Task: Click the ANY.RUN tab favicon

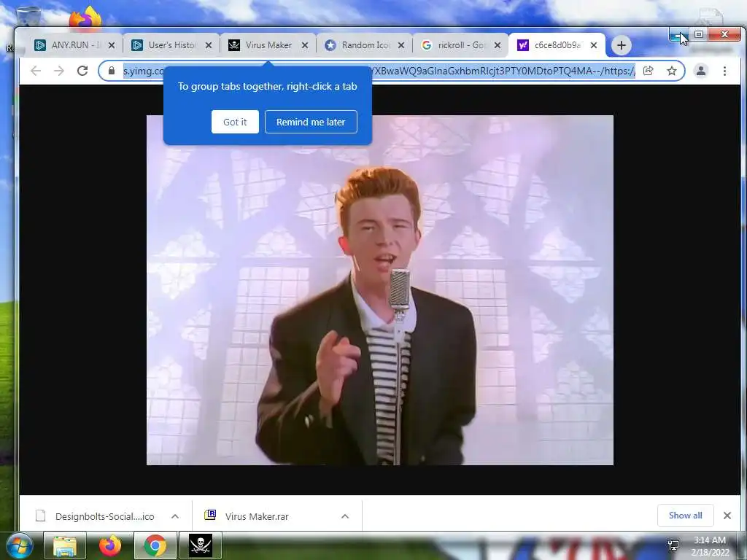Action: point(40,45)
